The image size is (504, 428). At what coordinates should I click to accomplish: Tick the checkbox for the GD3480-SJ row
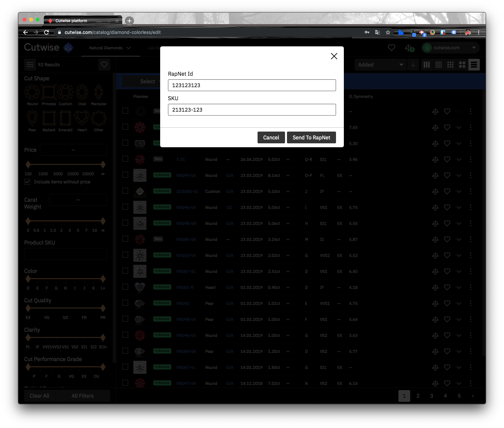tap(125, 191)
